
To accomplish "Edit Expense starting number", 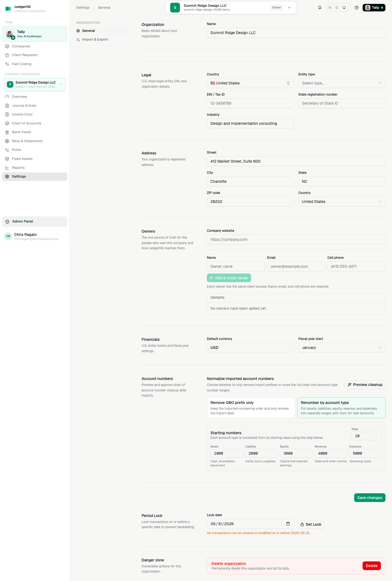I will (366, 453).
